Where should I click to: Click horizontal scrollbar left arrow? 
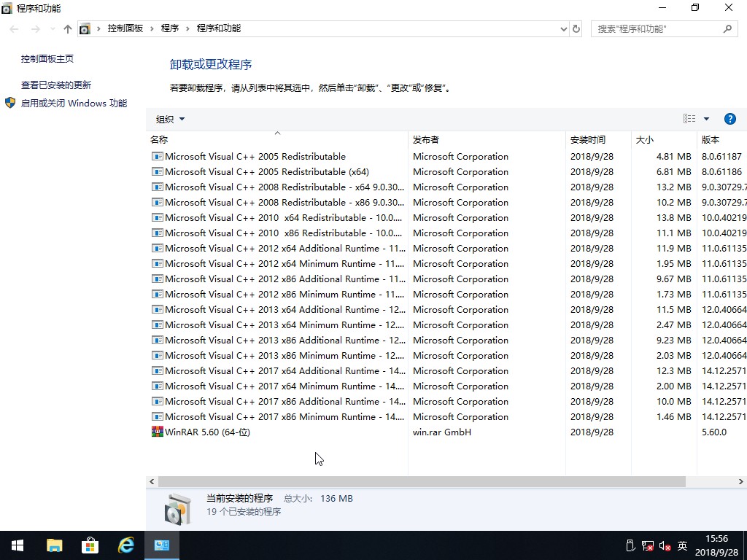coord(152,481)
